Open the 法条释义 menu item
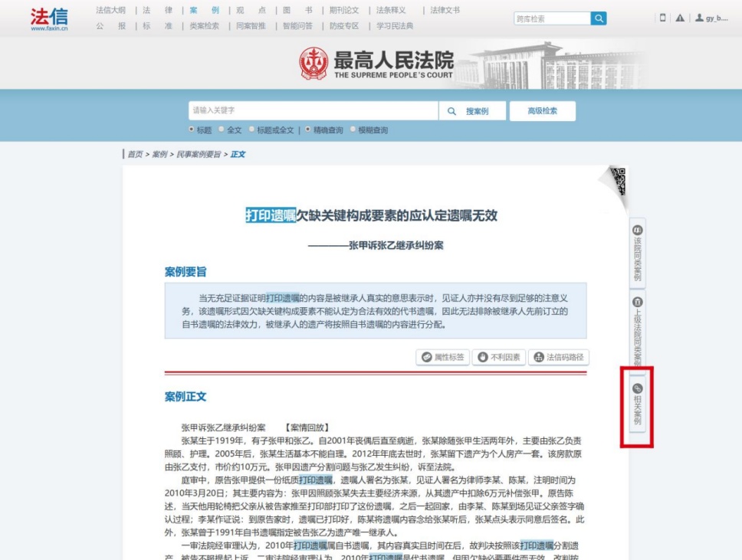 [391, 10]
